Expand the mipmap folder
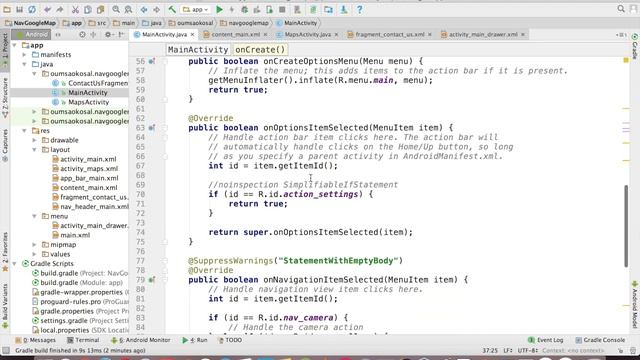This screenshot has height=360, width=640. click(x=34, y=245)
